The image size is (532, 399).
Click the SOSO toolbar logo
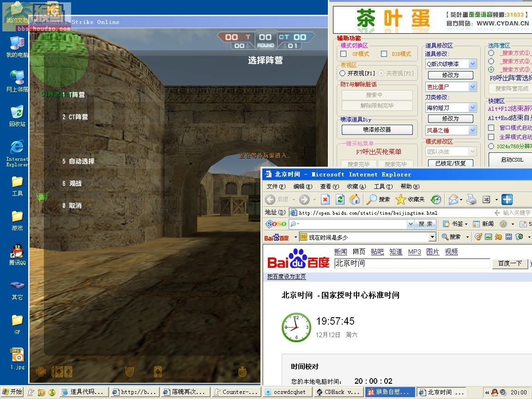(x=276, y=224)
